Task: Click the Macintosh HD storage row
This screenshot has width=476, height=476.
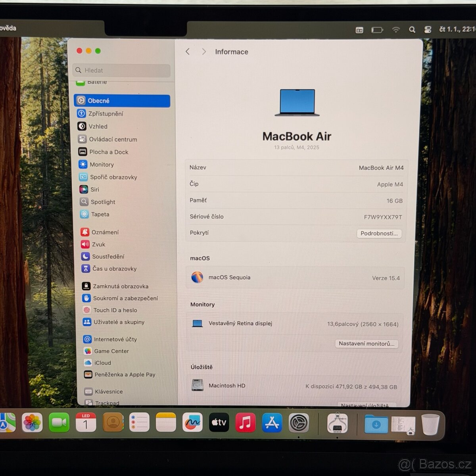Action: [294, 386]
